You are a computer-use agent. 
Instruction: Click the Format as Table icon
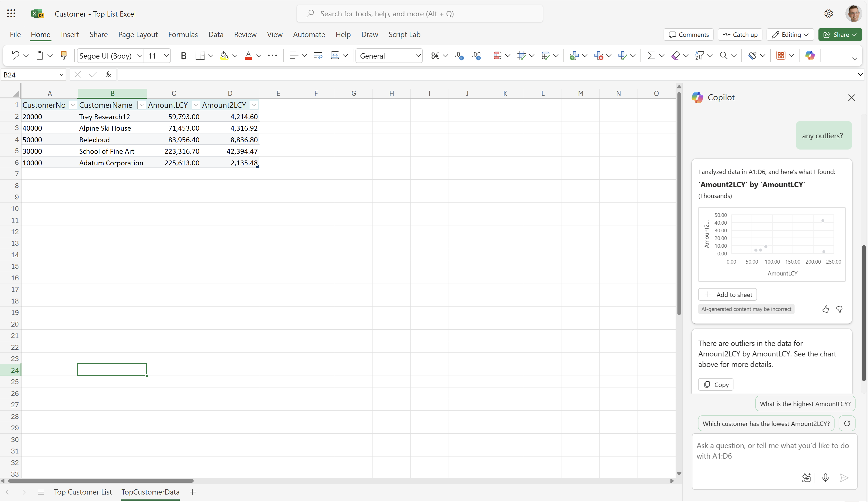tap(780, 55)
